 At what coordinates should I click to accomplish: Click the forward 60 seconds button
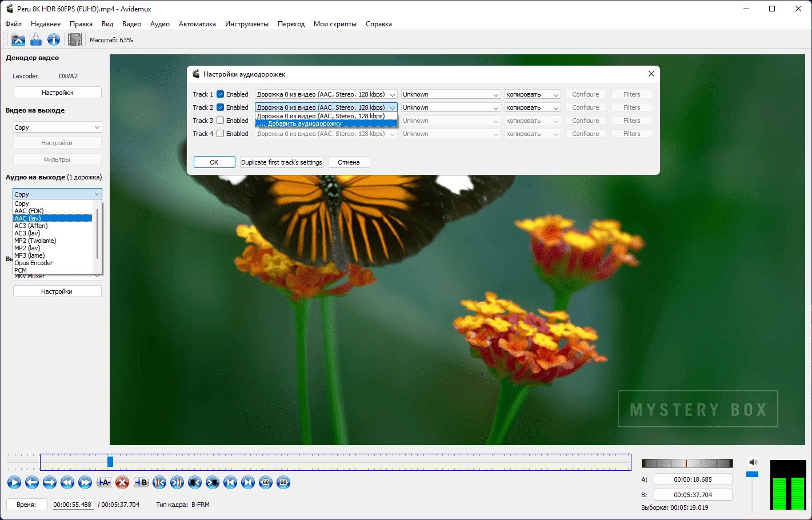pyautogui.click(x=283, y=483)
